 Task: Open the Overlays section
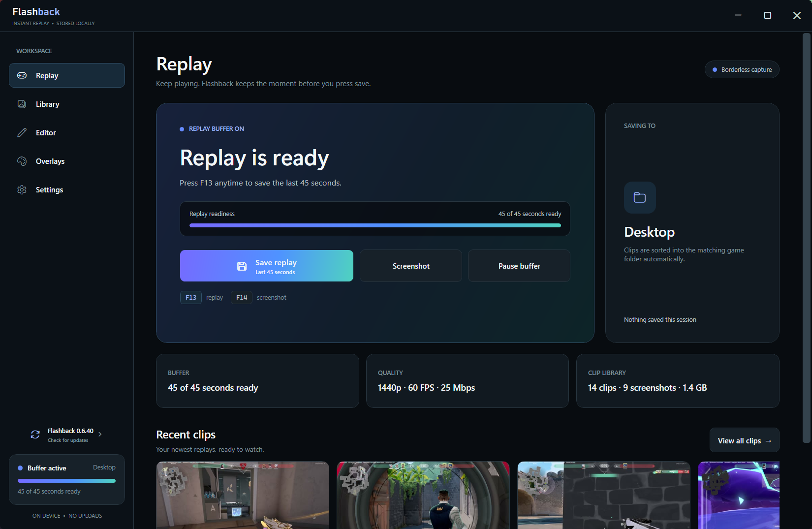click(67, 161)
